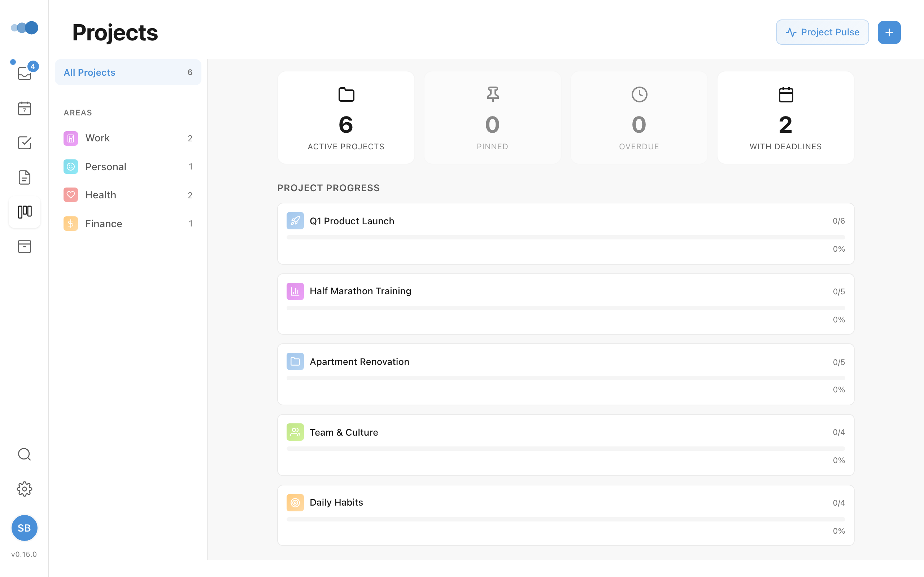Screen dimensions: 924x577
Task: Click the app logo circles
Action: [25, 27]
